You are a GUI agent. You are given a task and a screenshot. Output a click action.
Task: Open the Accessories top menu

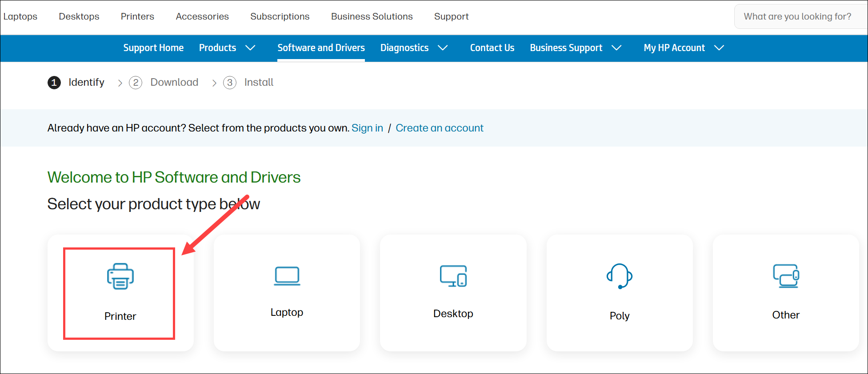[x=202, y=16]
